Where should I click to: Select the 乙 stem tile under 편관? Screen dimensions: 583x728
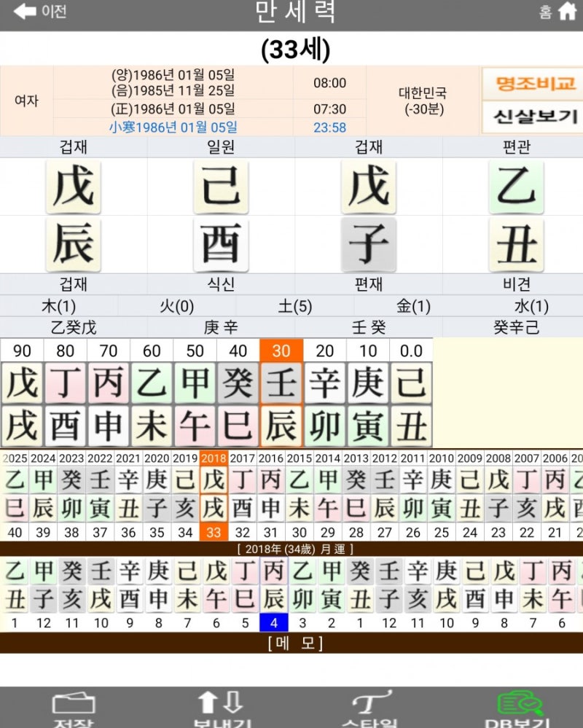pos(516,187)
